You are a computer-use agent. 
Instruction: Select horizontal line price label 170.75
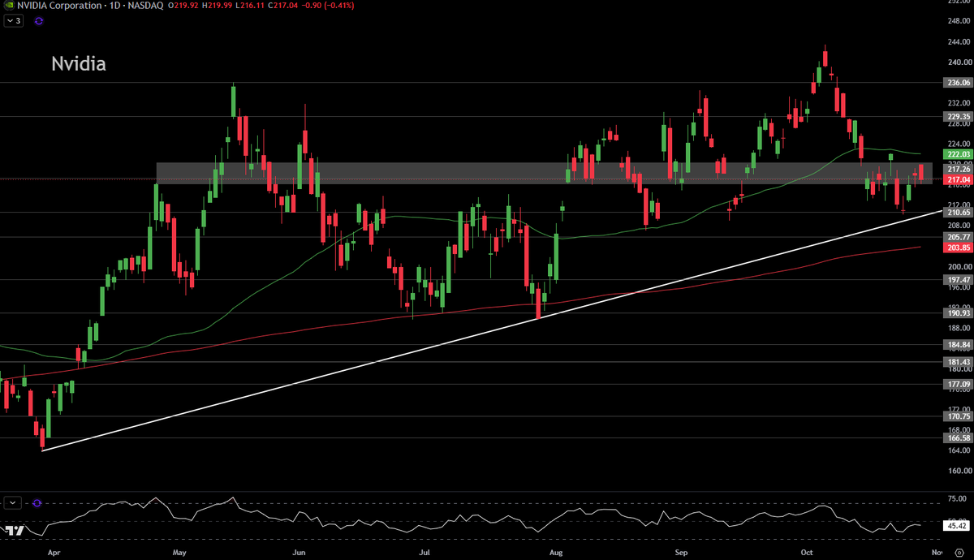(959, 416)
